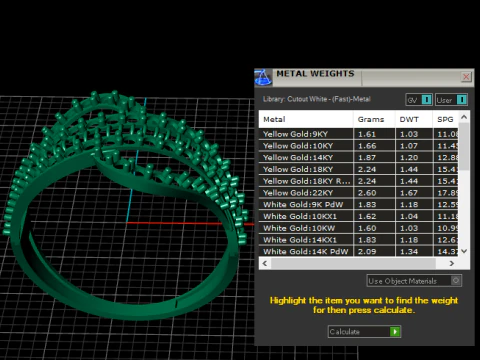Select the White Gold:14KX1 row
Image resolution: width=480 pixels, height=360 pixels.
click(x=358, y=240)
